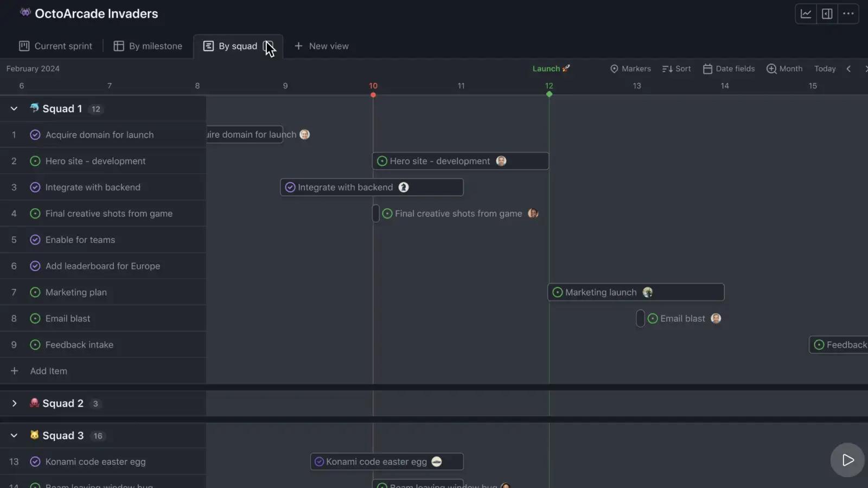Click status icon for Hero site - development row

tap(35, 161)
